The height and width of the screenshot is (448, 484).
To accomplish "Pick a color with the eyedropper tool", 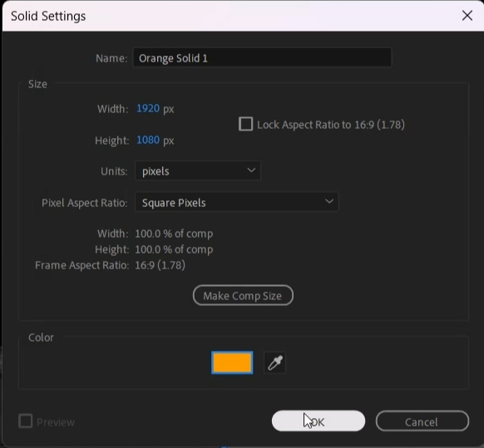I will point(274,362).
